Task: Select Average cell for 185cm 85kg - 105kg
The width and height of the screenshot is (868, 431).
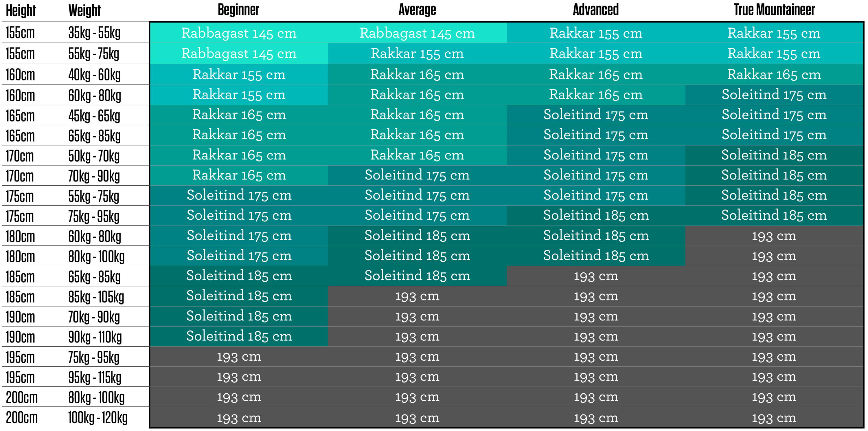Action: [x=417, y=296]
